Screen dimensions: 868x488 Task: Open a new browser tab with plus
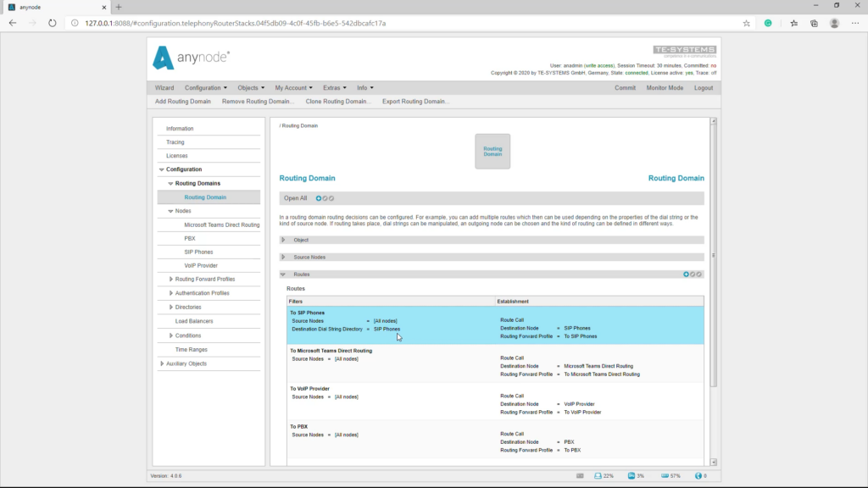(119, 7)
